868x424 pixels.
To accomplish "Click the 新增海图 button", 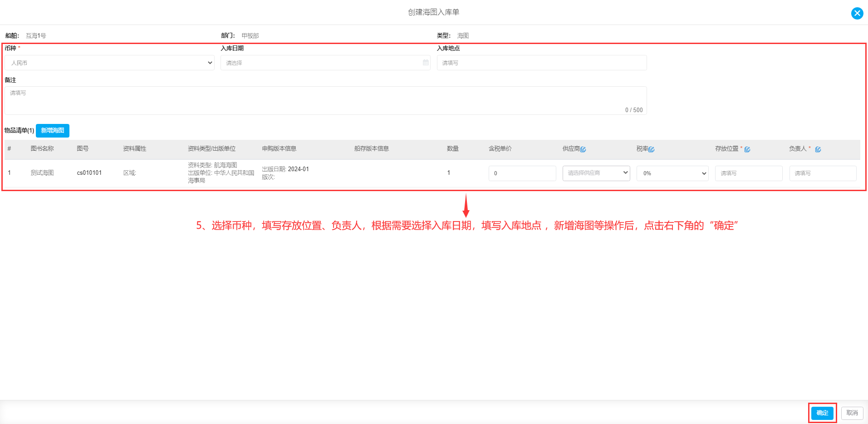I will [x=53, y=131].
